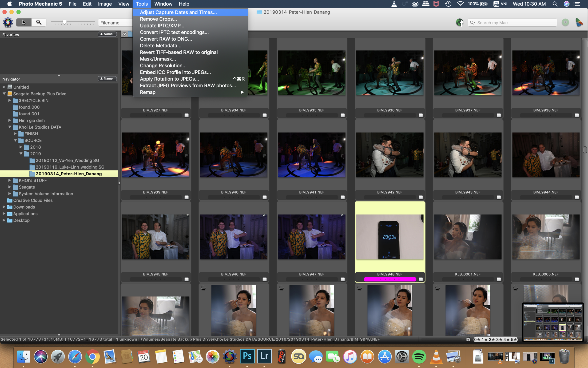Open Wi-Fi status in the menu bar

point(460,4)
